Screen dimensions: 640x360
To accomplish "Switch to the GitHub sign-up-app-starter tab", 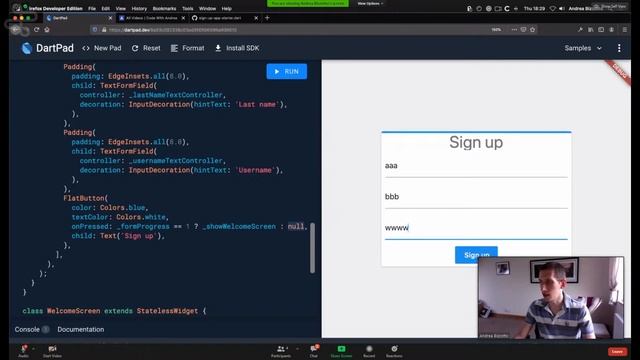I will [x=224, y=18].
